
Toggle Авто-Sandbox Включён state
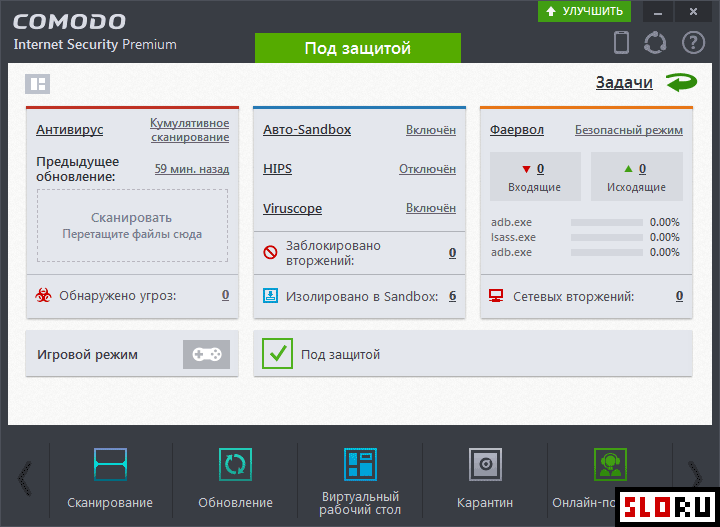pyautogui.click(x=431, y=130)
